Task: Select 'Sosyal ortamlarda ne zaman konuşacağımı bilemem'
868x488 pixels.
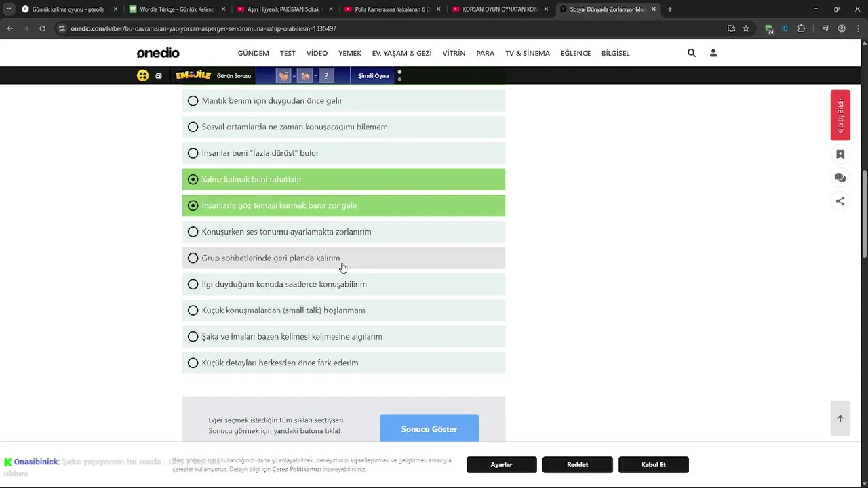Action: click(343, 127)
